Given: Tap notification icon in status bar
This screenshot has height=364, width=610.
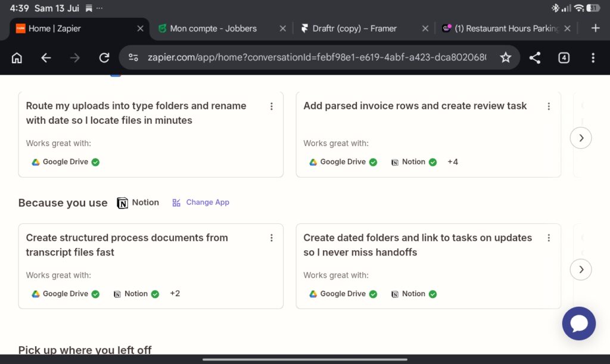Looking at the screenshot, I should click(89, 8).
